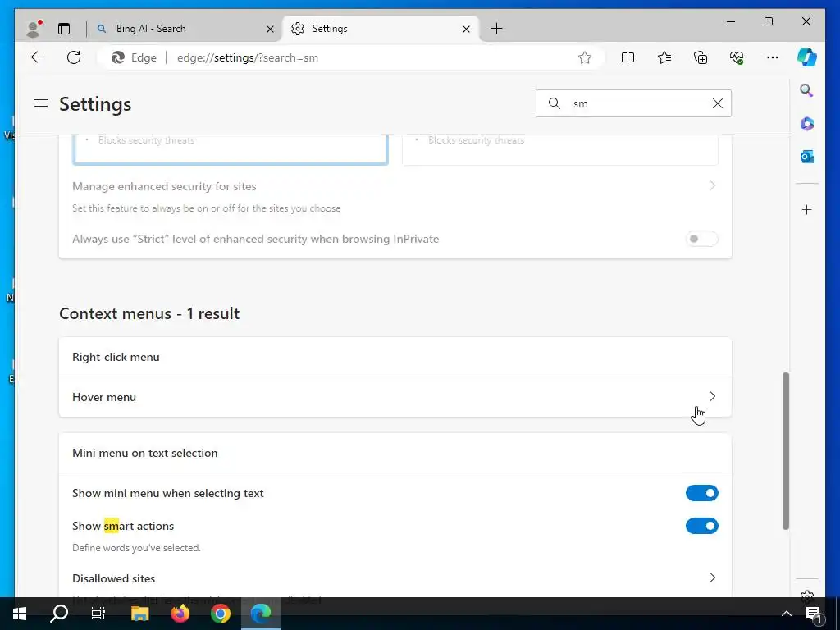The width and height of the screenshot is (840, 630).
Task: Add a new sidebar app
Action: 807,209
